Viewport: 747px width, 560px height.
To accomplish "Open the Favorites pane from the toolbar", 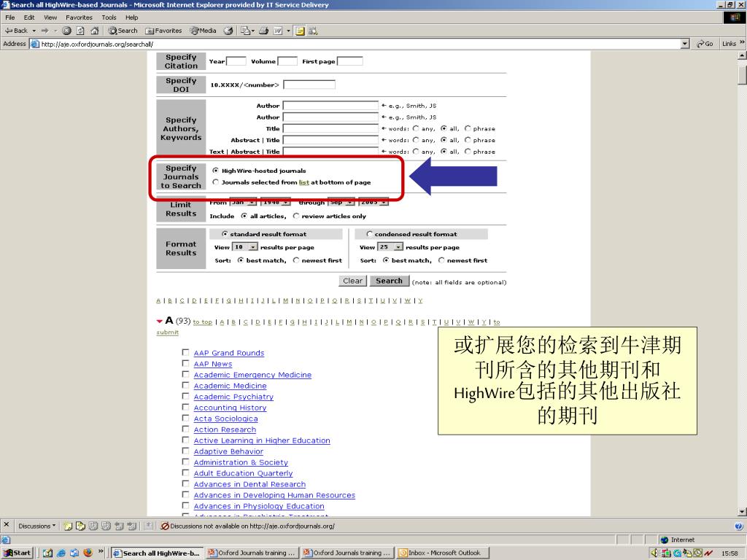I will 163,31.
